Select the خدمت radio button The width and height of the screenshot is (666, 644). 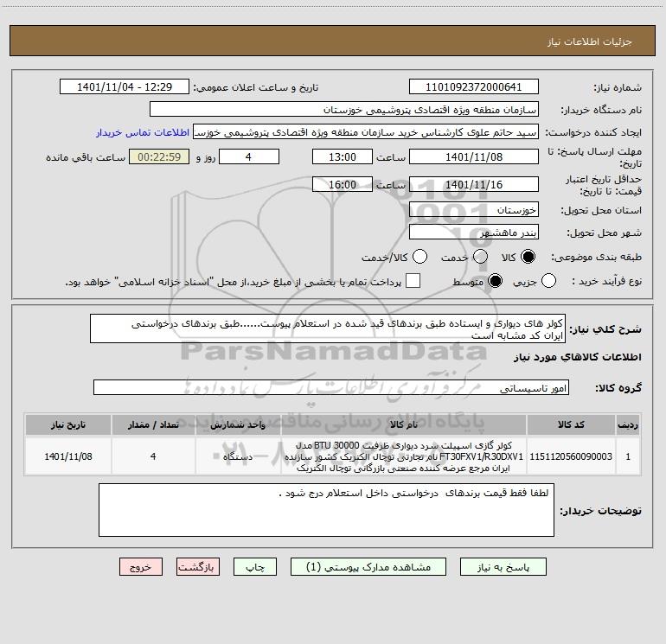click(480, 257)
